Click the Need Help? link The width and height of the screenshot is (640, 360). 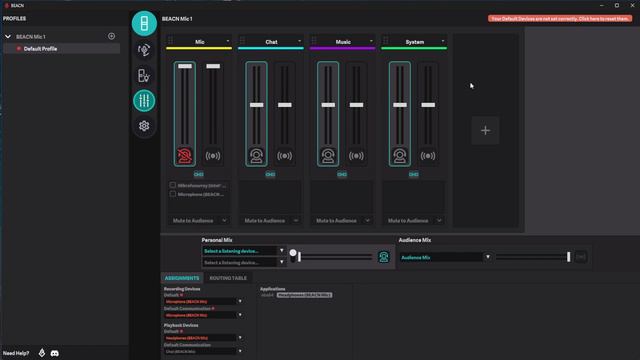click(x=16, y=353)
